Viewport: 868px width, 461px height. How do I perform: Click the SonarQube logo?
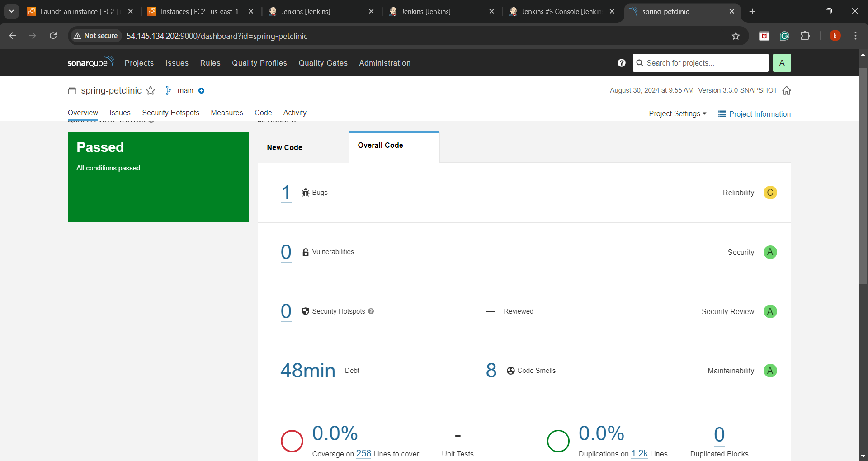(x=90, y=62)
